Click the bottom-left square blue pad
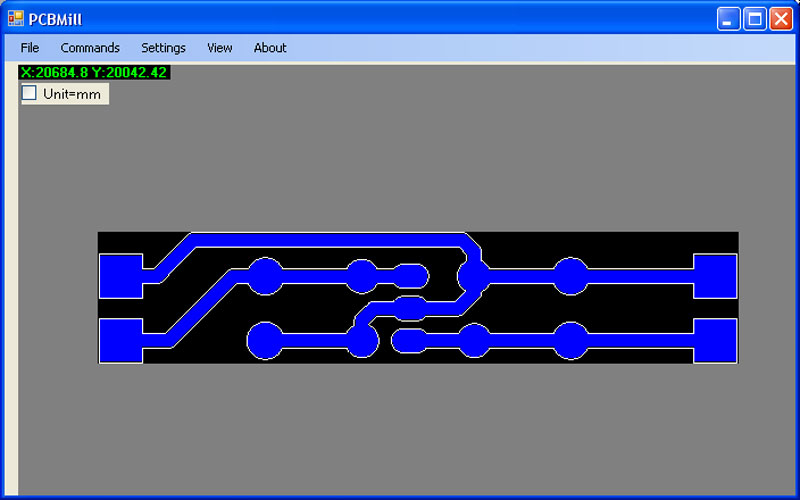Screen dimensions: 800x500 coord(121,341)
